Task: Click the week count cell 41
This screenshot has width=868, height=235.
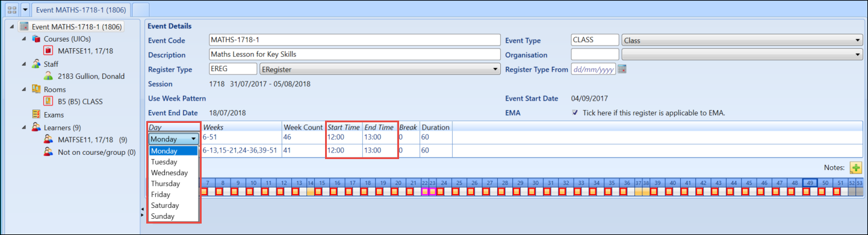Action: coord(303,150)
